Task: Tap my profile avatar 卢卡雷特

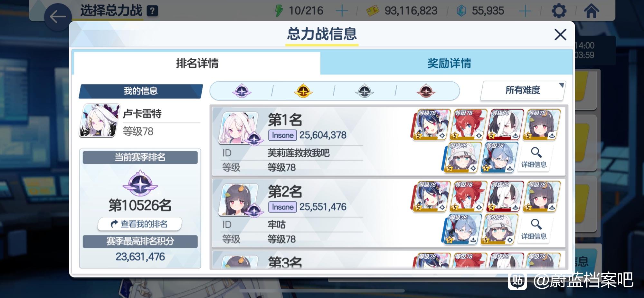Action: 99,121
